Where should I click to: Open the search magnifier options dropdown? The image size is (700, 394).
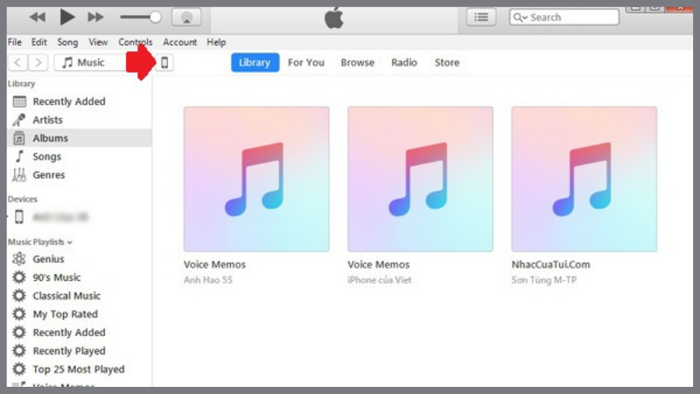[x=520, y=17]
